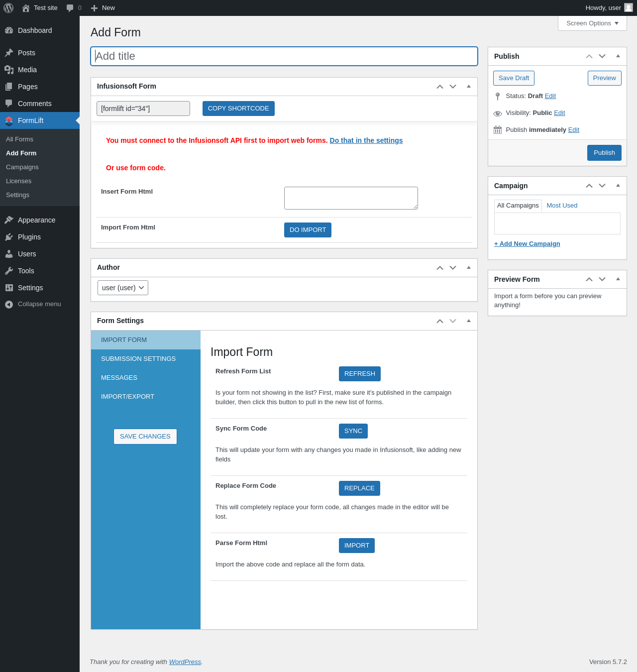Open the user avatar in admin bar
Screen dimensions: 637x672
pyautogui.click(x=629, y=7)
